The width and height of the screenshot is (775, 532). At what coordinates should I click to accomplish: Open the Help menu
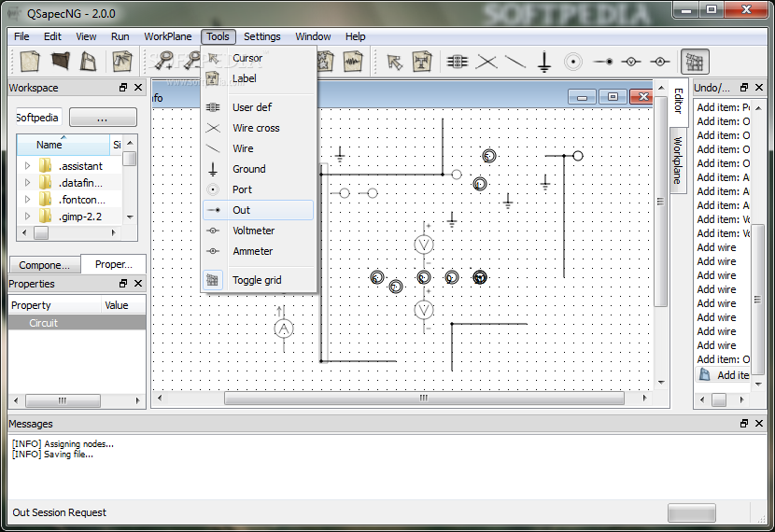(x=355, y=36)
